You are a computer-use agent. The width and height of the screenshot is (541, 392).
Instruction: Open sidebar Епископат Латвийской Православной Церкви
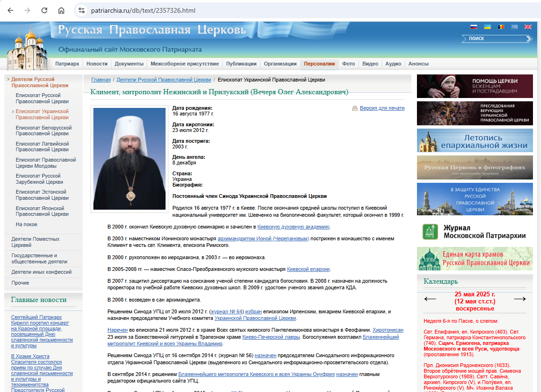(42, 147)
